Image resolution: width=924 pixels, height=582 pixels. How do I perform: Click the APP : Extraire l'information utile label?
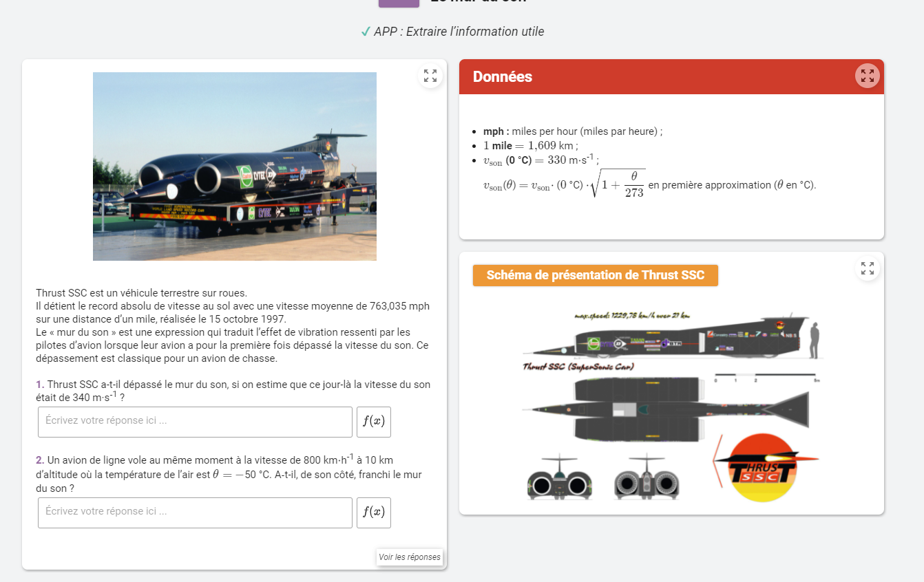pyautogui.click(x=459, y=32)
